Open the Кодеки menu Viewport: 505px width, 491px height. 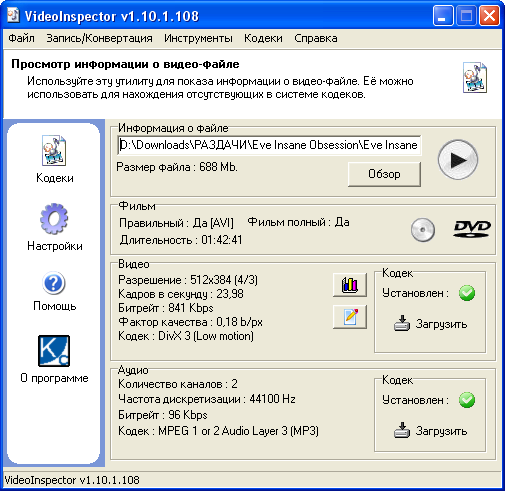[263, 38]
